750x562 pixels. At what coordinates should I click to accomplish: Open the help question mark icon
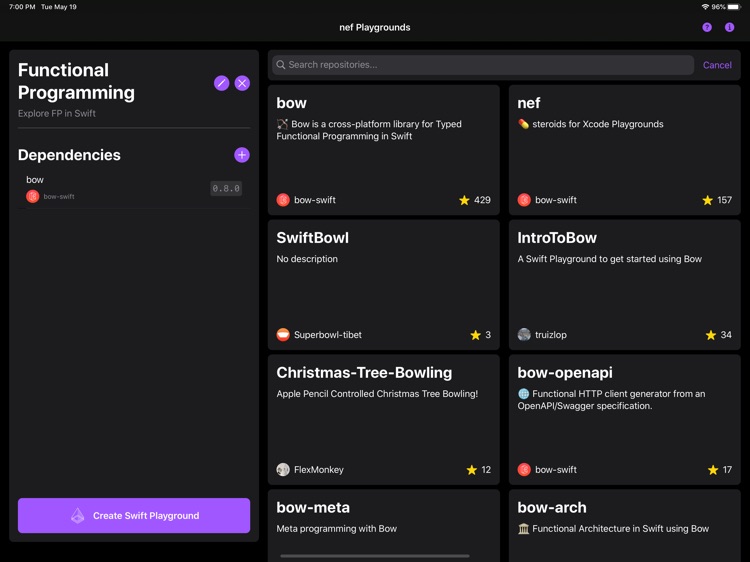[x=707, y=27]
